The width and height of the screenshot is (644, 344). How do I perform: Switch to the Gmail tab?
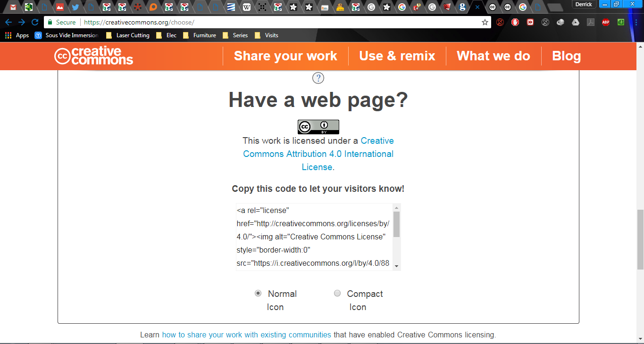(13, 7)
